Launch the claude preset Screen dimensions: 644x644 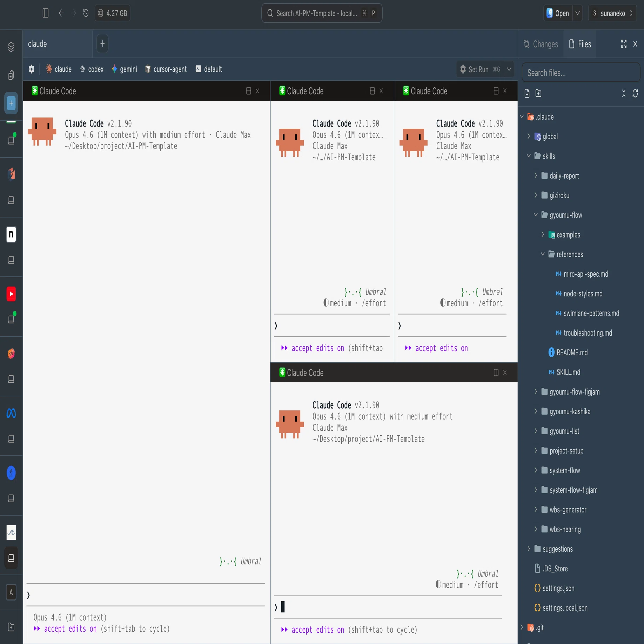(x=59, y=69)
